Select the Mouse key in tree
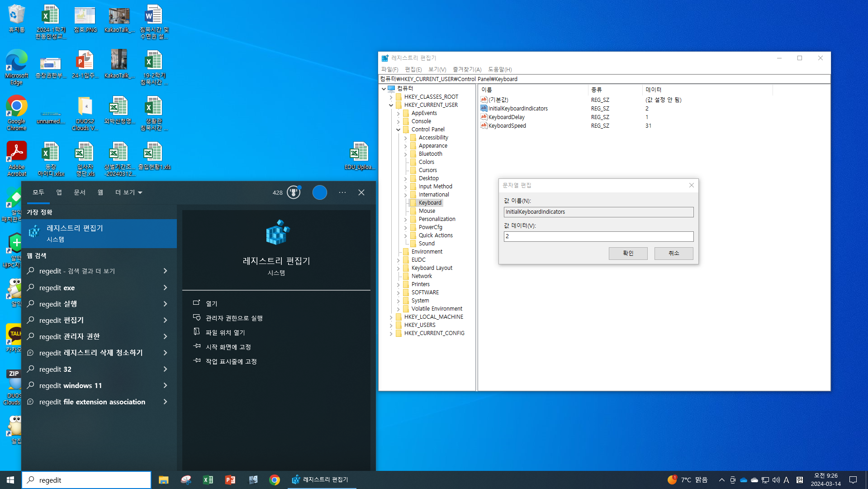Screen dimensions: 868x489 coord(427,211)
